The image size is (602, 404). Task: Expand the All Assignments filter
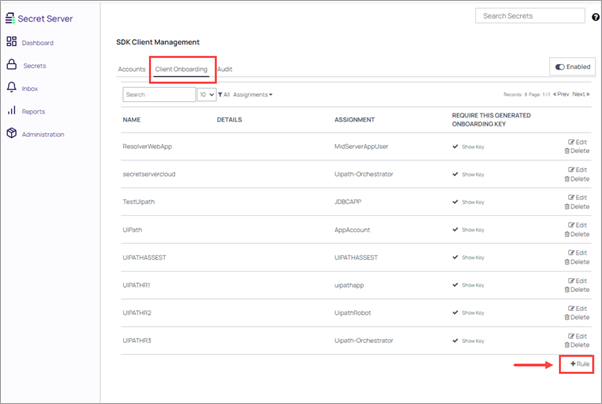tap(245, 94)
